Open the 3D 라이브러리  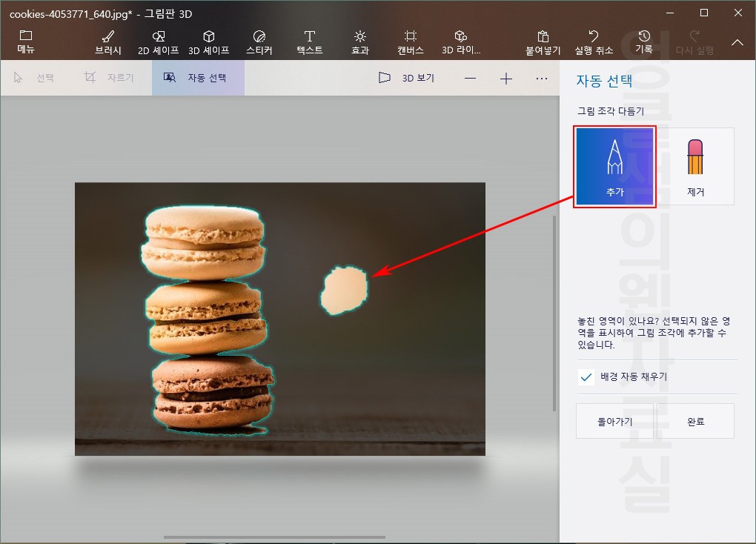pos(461,41)
